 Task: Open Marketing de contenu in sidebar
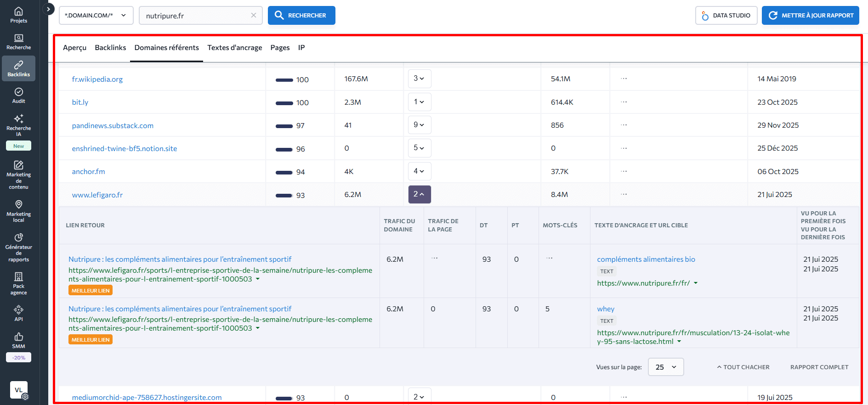[x=18, y=175]
